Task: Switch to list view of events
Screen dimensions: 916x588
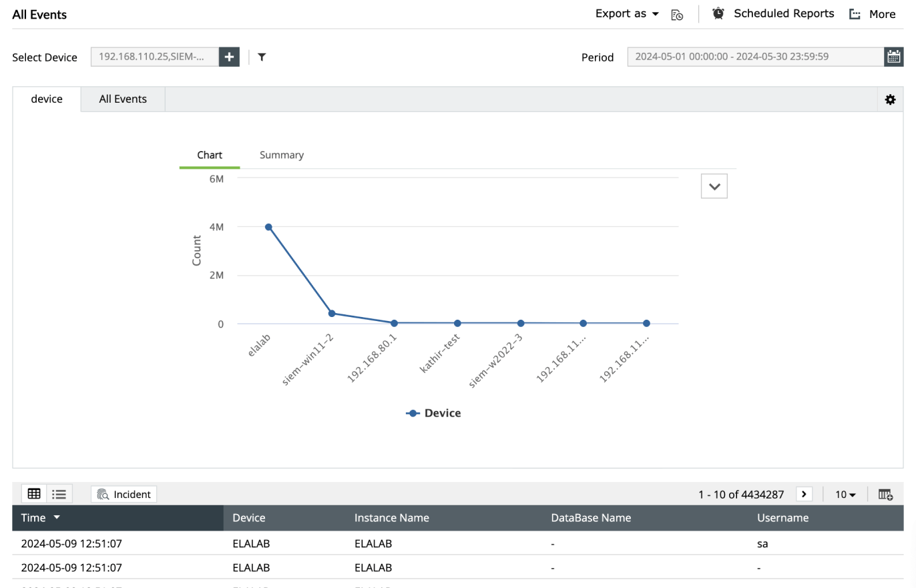Action: click(59, 493)
